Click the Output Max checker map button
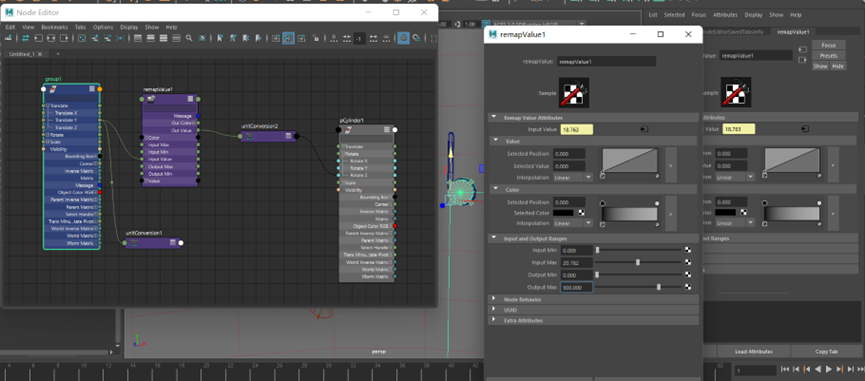Image resolution: width=865 pixels, height=381 pixels. (688, 287)
